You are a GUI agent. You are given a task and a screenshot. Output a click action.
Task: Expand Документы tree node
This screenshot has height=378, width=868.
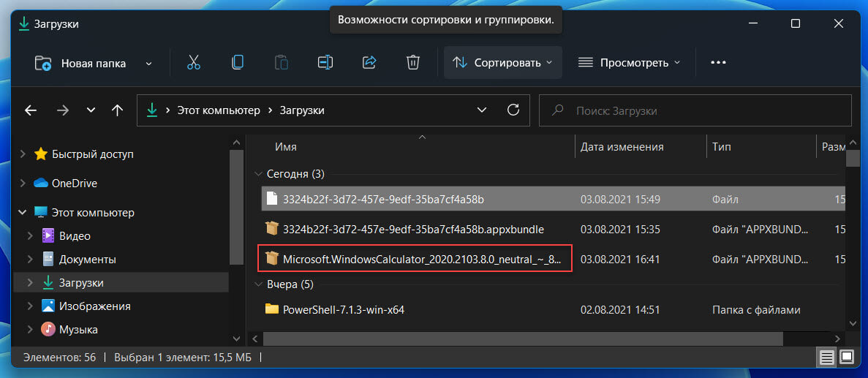pyautogui.click(x=31, y=260)
